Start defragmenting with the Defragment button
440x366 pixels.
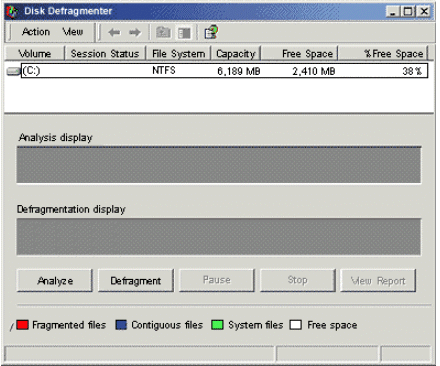point(136,281)
